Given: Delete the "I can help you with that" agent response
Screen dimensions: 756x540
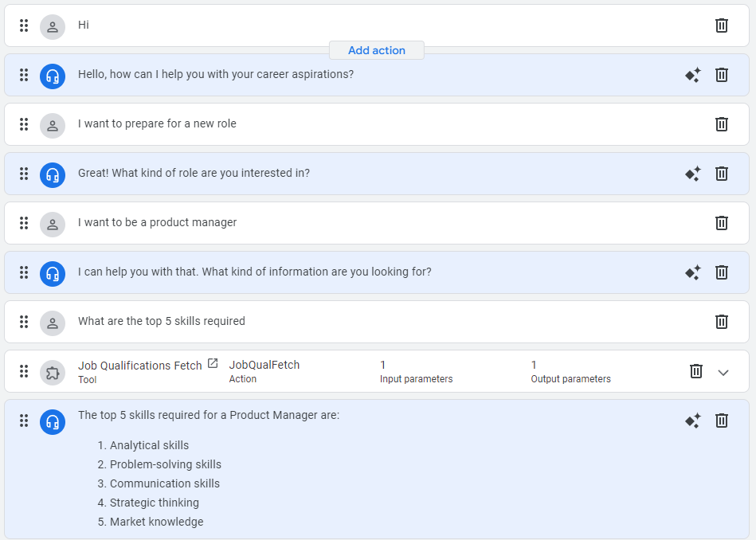Looking at the screenshot, I should (x=722, y=272).
